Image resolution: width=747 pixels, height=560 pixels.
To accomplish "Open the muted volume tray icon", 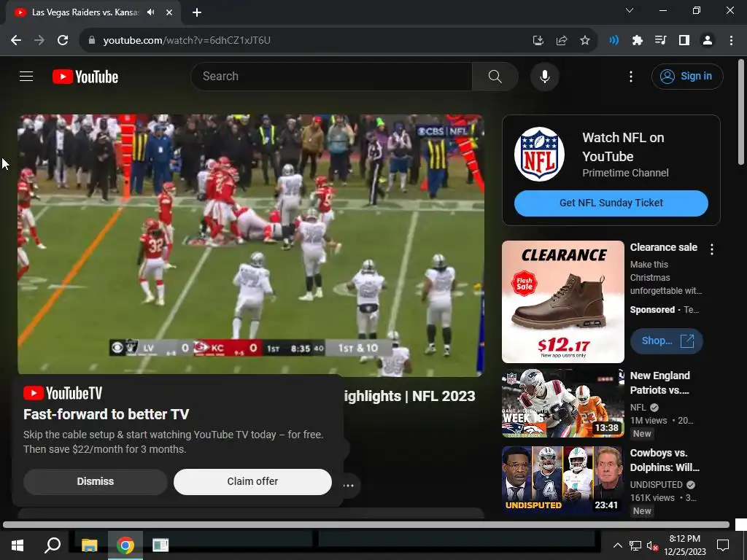I will click(652, 545).
